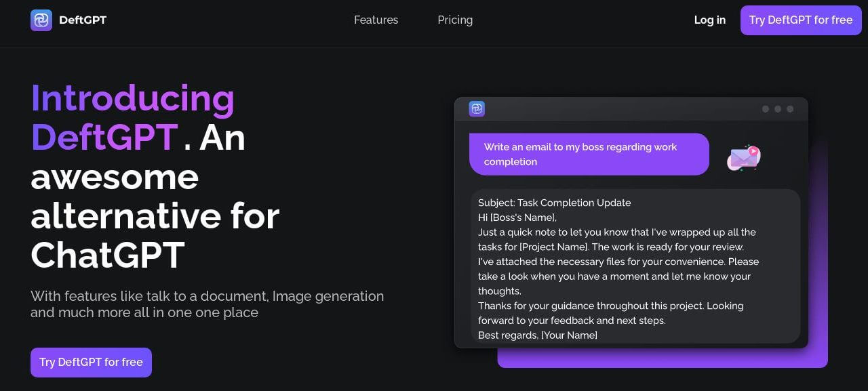Image resolution: width=868 pixels, height=391 pixels.
Task: Click the talk to a document subtitle text
Action: pos(207,304)
